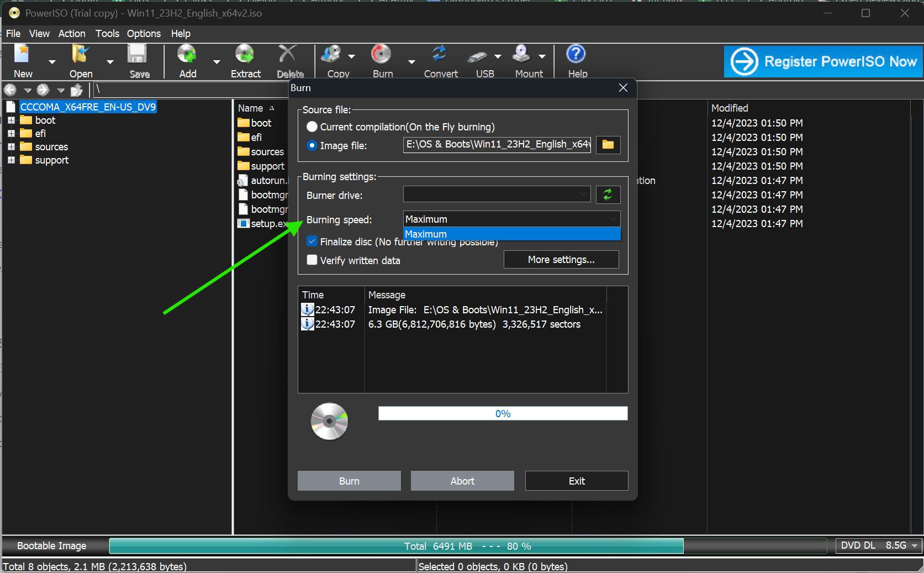This screenshot has width=924, height=573.
Task: Click the burn progress bar at 0%
Action: [503, 414]
